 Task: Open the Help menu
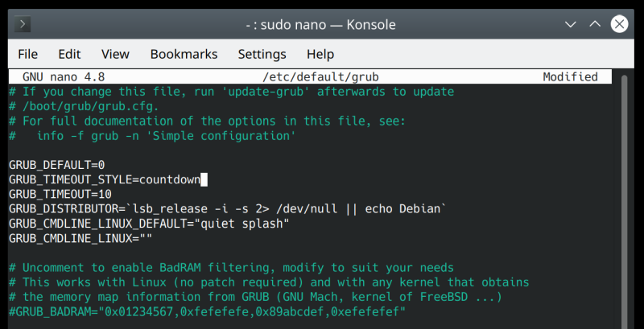(x=320, y=54)
